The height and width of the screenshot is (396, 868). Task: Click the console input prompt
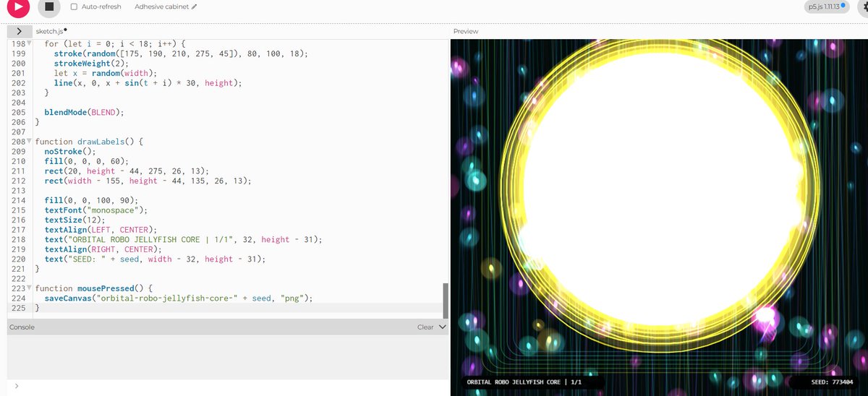(228, 387)
